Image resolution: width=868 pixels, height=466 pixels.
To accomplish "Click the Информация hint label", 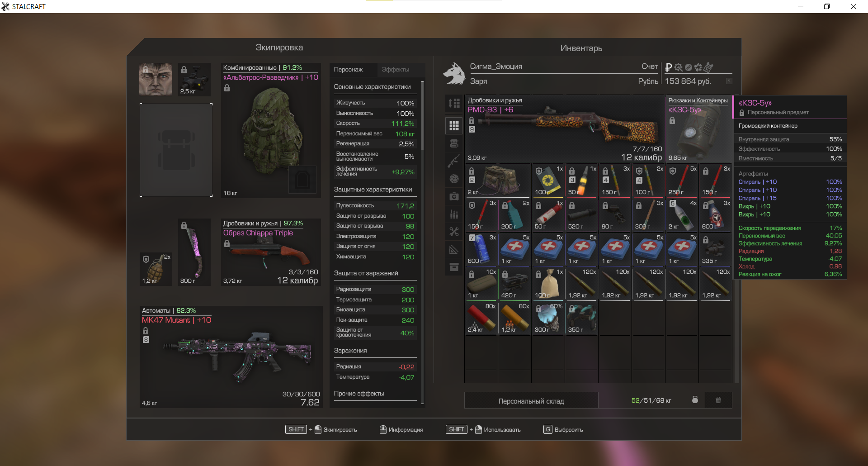I will tap(406, 430).
